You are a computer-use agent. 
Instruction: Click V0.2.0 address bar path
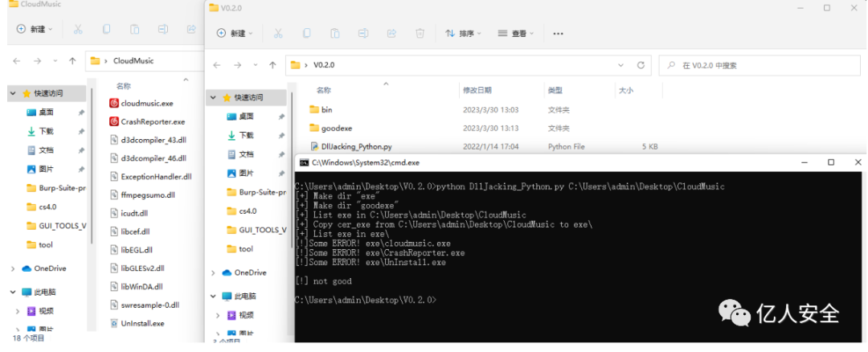click(324, 65)
